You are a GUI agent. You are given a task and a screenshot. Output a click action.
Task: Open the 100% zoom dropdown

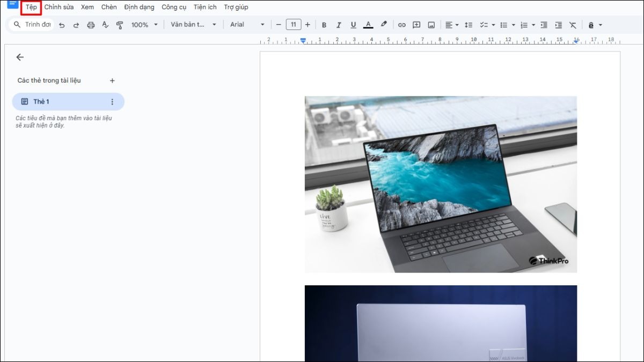(145, 25)
